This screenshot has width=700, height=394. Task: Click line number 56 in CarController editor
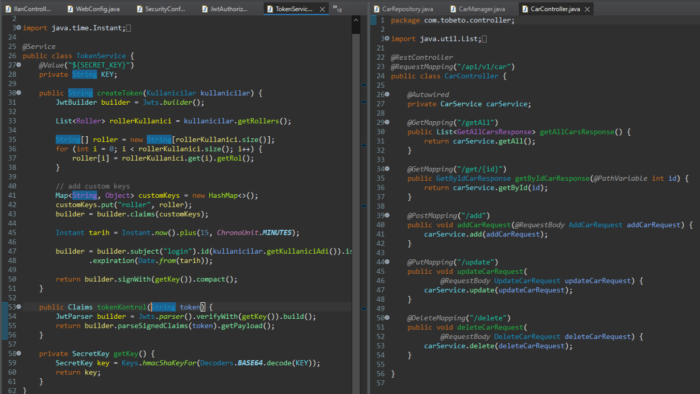(380, 374)
